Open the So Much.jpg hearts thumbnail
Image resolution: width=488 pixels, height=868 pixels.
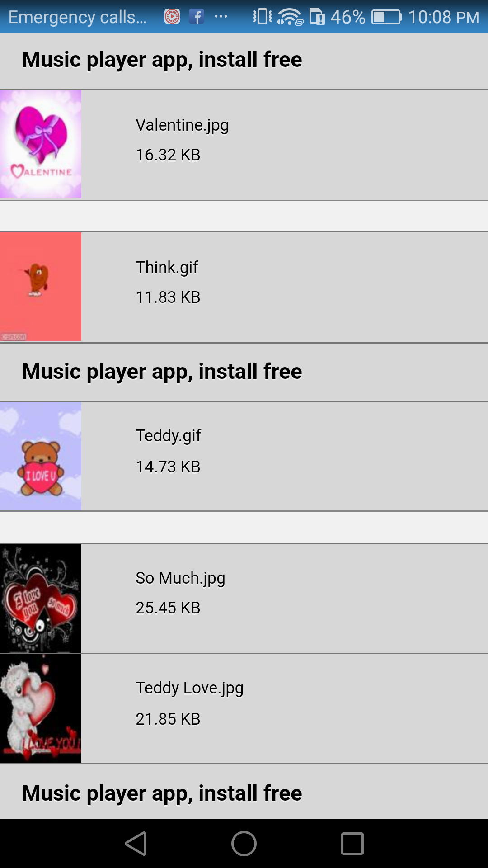pos(41,599)
